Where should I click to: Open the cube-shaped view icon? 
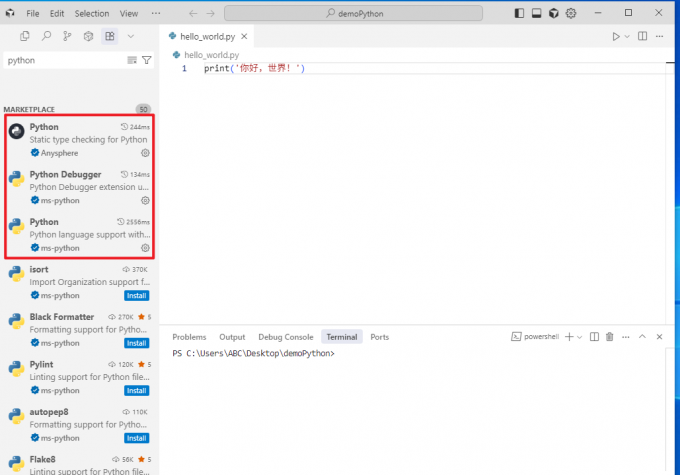click(x=88, y=36)
